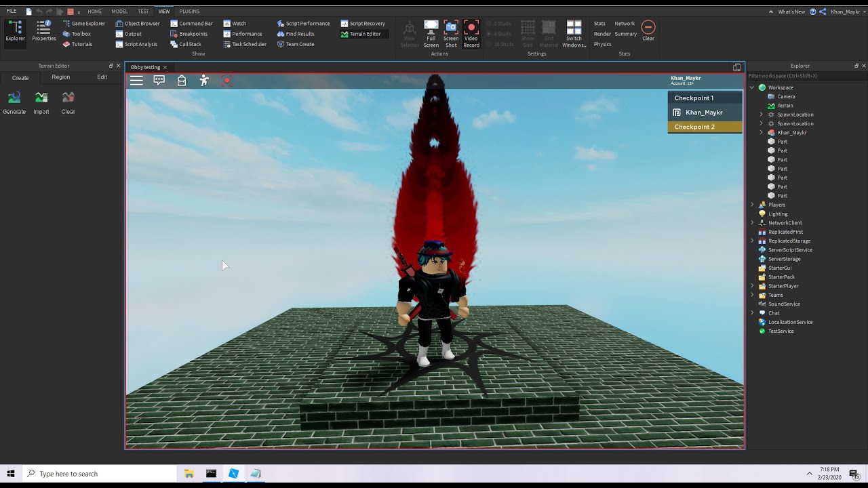Open the in-game chat icon
Image resolution: width=868 pixels, height=488 pixels.
[159, 81]
